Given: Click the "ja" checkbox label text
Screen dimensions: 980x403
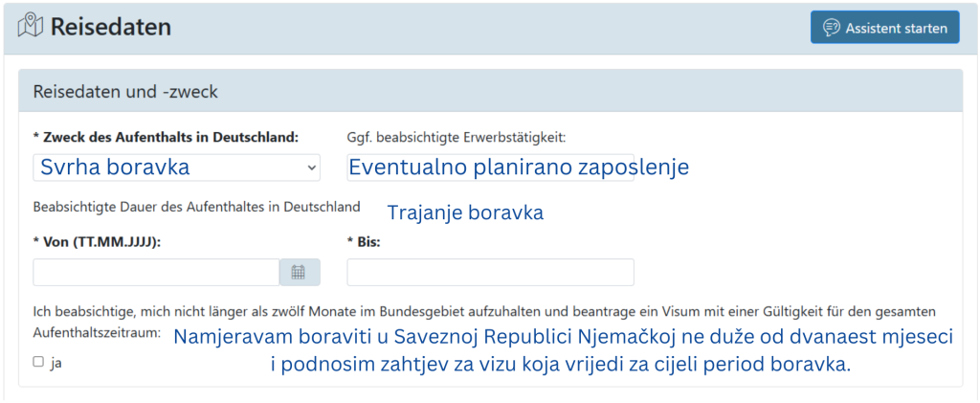Looking at the screenshot, I should pos(56,363).
